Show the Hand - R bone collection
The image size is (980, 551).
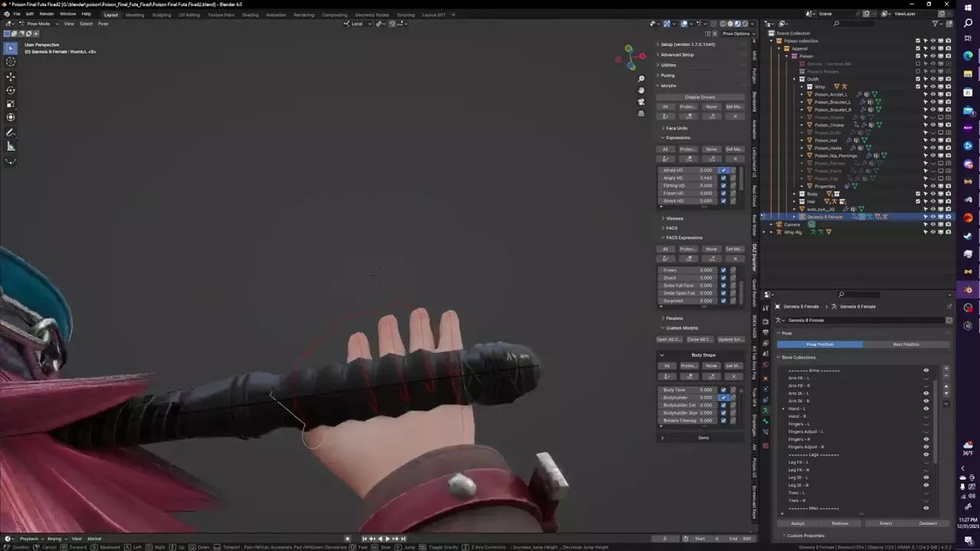[926, 416]
